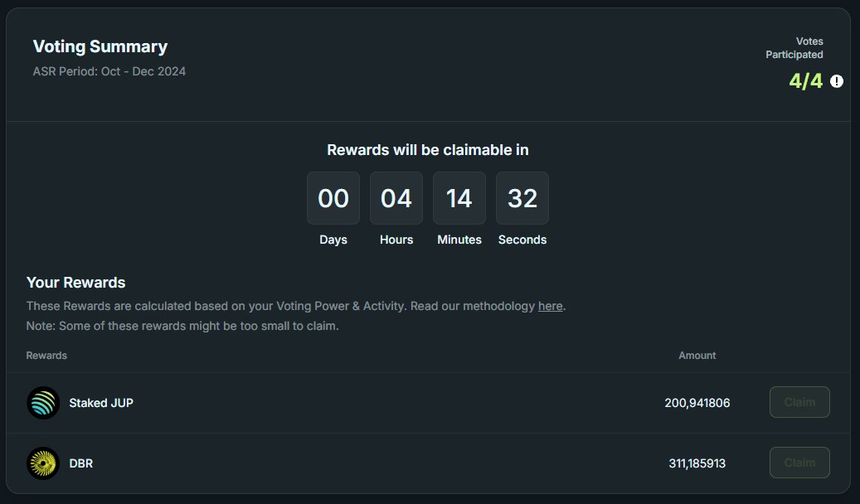Image resolution: width=860 pixels, height=504 pixels.
Task: Click the 32 Seconds countdown box
Action: (x=522, y=198)
